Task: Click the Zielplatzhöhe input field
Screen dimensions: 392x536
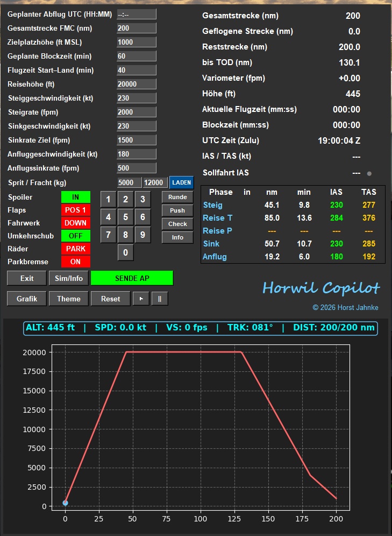Action: click(136, 42)
